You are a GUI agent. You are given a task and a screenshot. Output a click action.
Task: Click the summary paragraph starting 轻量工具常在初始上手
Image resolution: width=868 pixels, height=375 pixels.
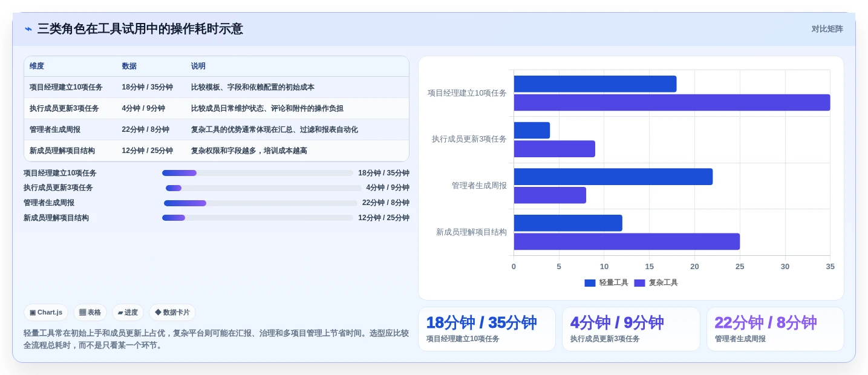pos(216,339)
